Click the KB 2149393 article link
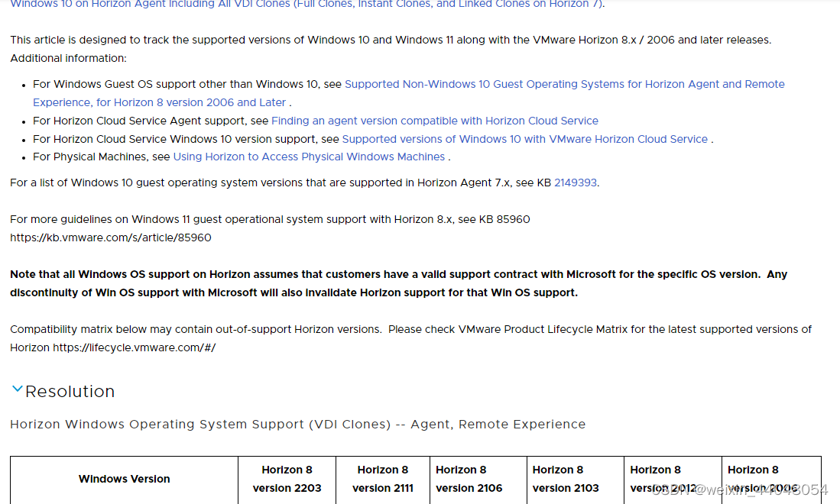The image size is (840, 504). pyautogui.click(x=575, y=183)
